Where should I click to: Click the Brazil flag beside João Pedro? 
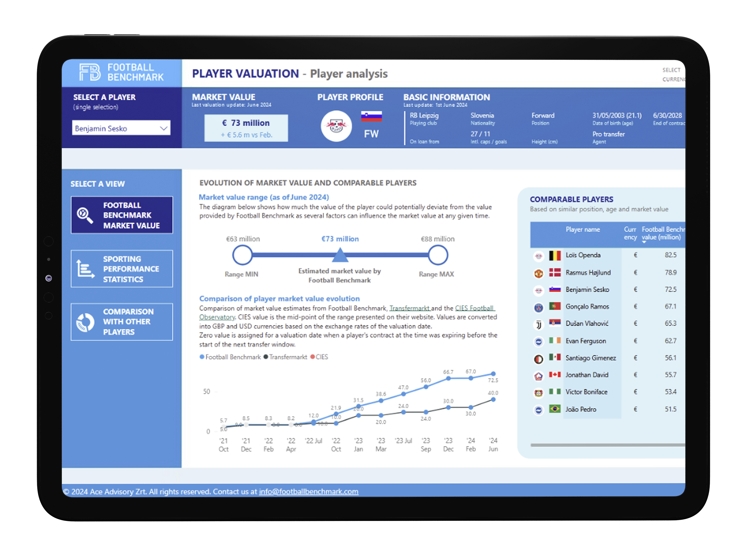[x=555, y=409]
